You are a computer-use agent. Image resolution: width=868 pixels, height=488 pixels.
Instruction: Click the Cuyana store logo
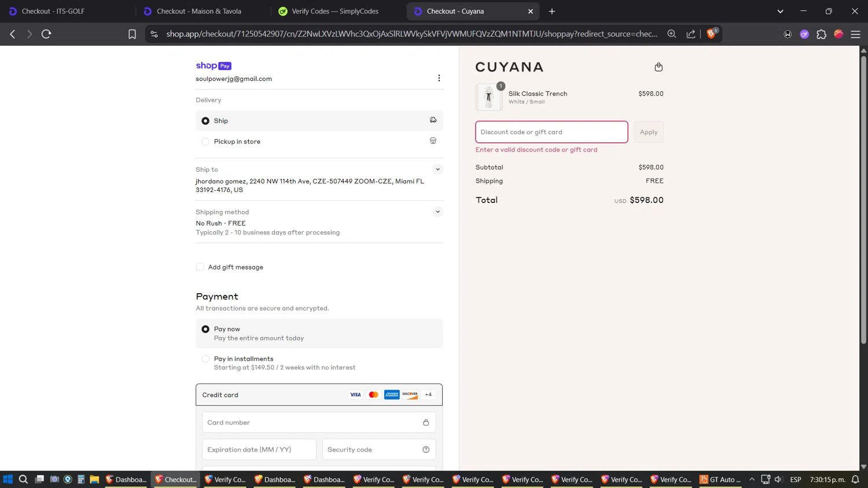click(509, 67)
